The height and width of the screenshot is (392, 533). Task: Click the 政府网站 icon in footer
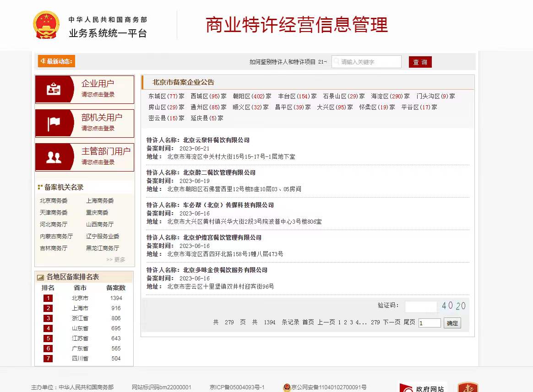423,387
